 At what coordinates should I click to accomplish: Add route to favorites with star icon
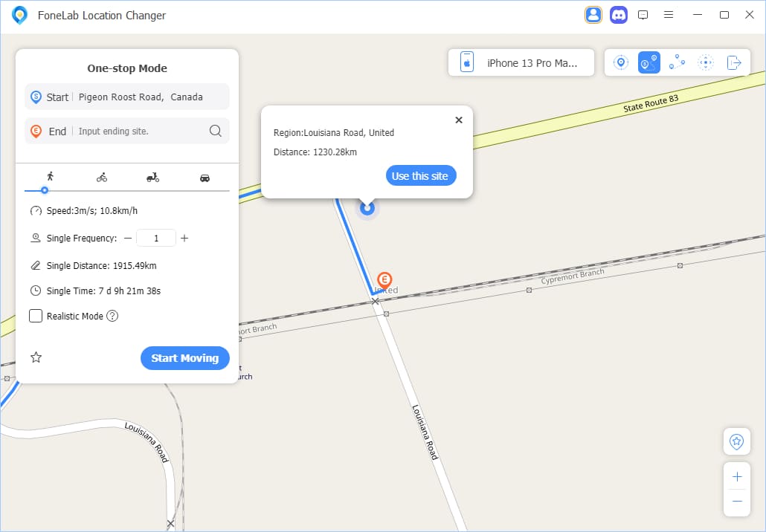tap(36, 357)
